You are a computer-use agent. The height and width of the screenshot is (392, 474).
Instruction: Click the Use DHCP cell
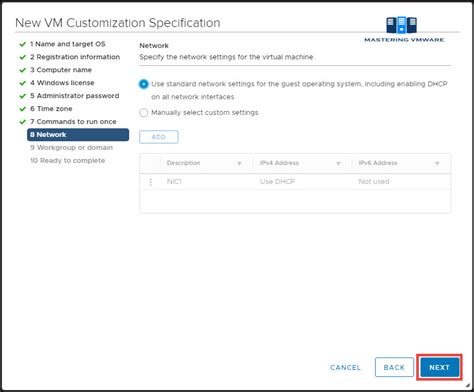click(277, 182)
